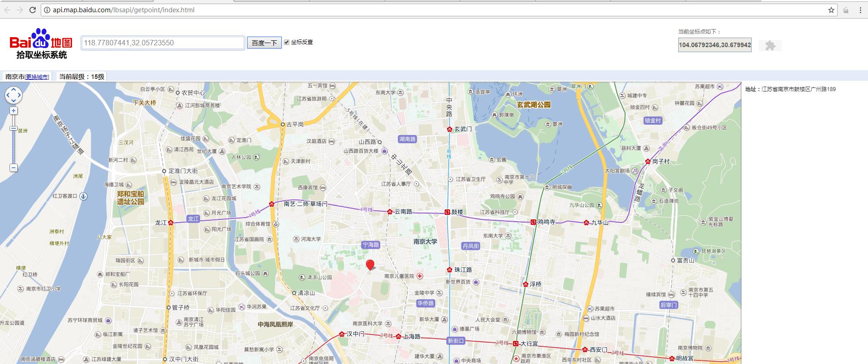868x364 pixels.
Task: Click the 南京艺术学院 school icon
Action: (257, 186)
